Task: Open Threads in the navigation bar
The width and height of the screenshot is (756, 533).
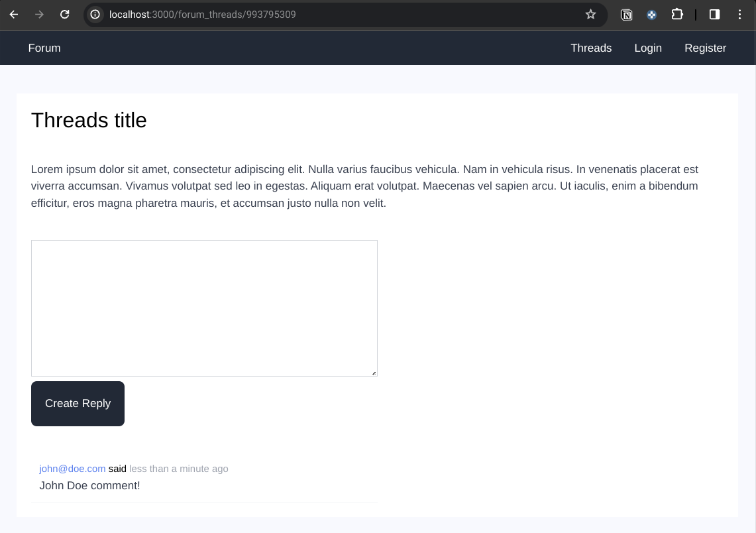Action: pos(591,48)
